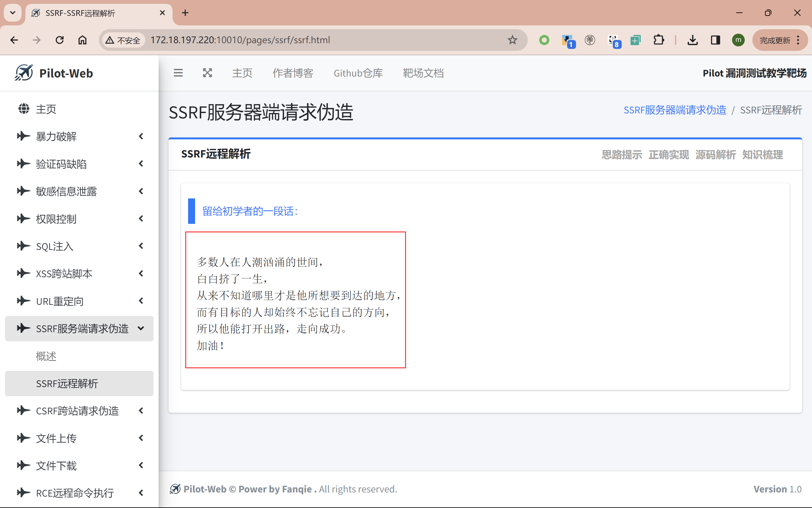812x508 pixels.
Task: Open a new browser tab
Action: point(185,13)
